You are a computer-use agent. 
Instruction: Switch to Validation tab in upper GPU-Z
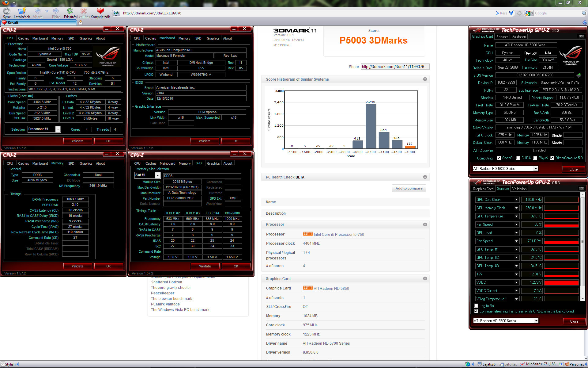519,36
